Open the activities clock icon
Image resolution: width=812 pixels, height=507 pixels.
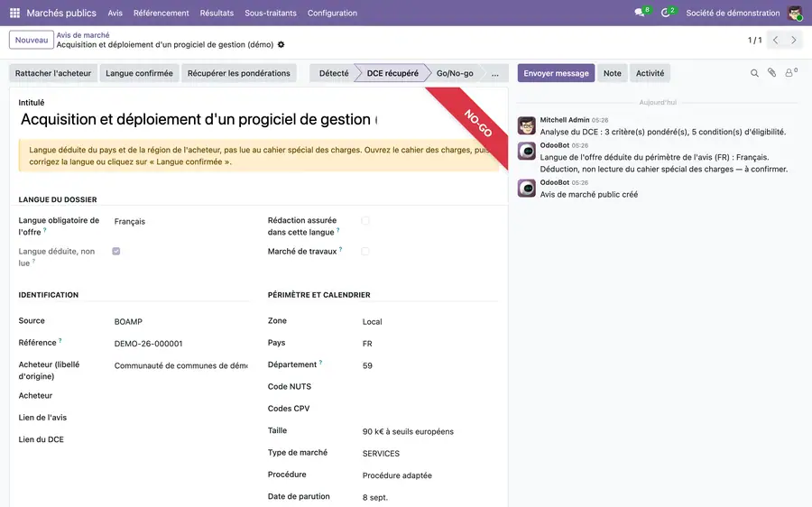pos(666,13)
